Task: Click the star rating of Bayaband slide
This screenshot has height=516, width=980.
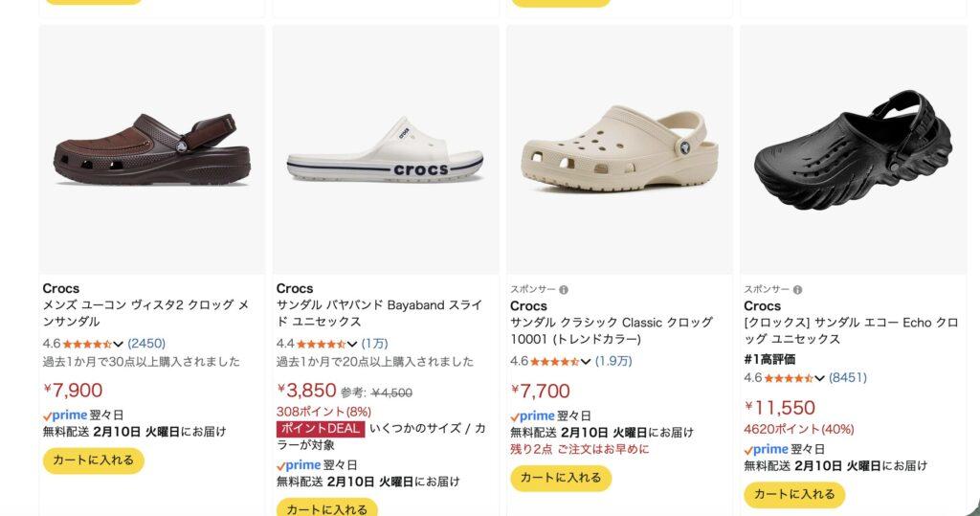Action: coord(321,344)
